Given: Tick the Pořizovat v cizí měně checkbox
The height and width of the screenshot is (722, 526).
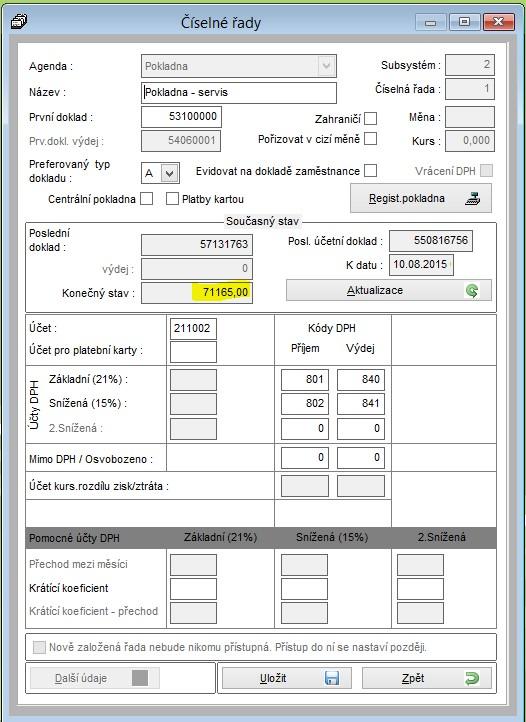Looking at the screenshot, I should point(370,139).
